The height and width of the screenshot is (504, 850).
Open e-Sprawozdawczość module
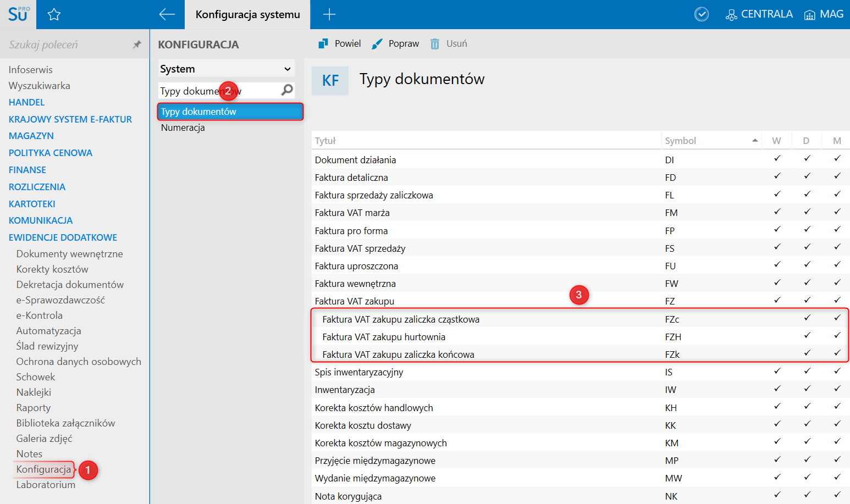60,300
